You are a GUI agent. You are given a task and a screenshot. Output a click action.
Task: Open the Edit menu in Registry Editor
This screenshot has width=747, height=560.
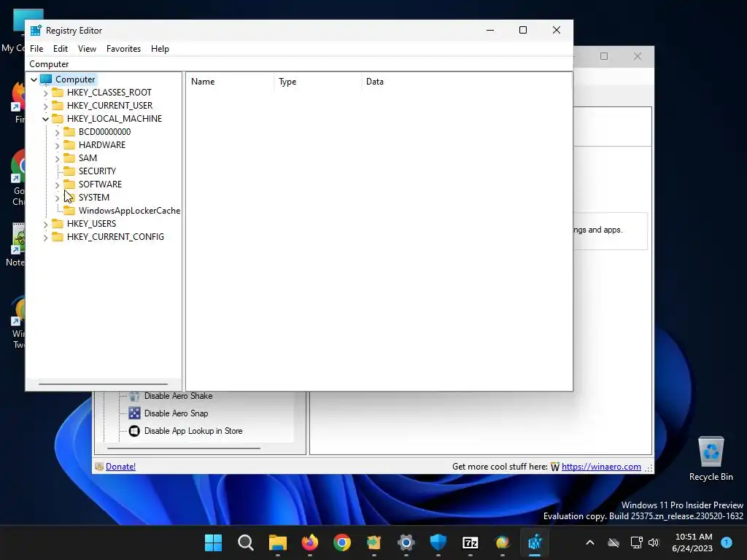[60, 49]
